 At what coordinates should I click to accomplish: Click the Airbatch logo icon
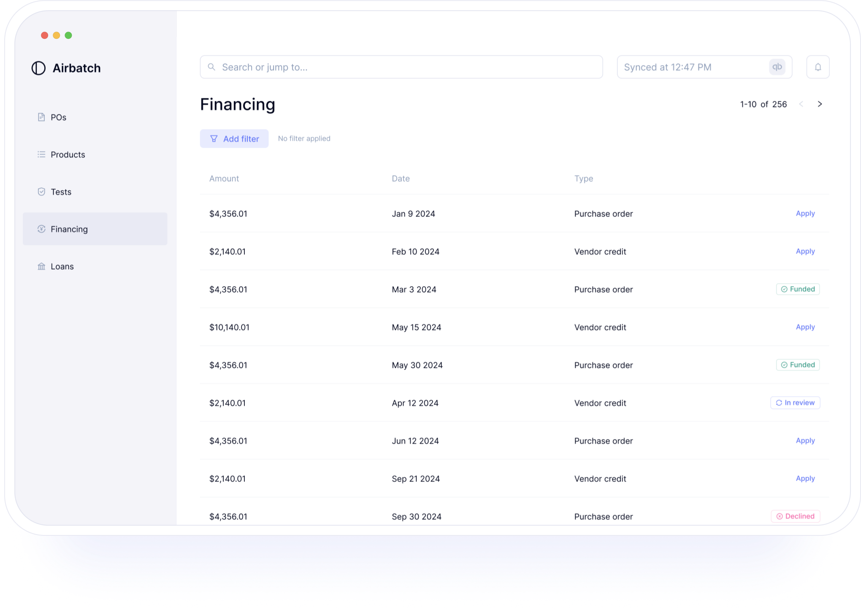[x=39, y=68]
